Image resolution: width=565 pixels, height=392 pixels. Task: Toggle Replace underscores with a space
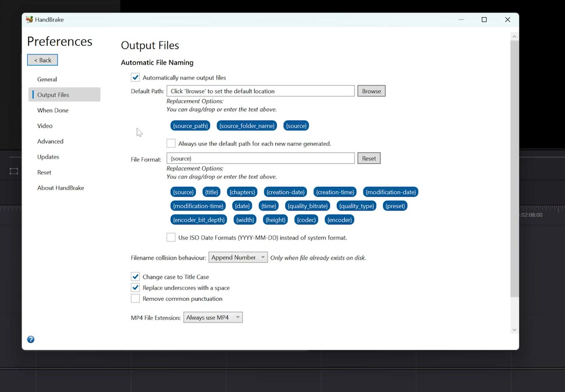point(135,287)
